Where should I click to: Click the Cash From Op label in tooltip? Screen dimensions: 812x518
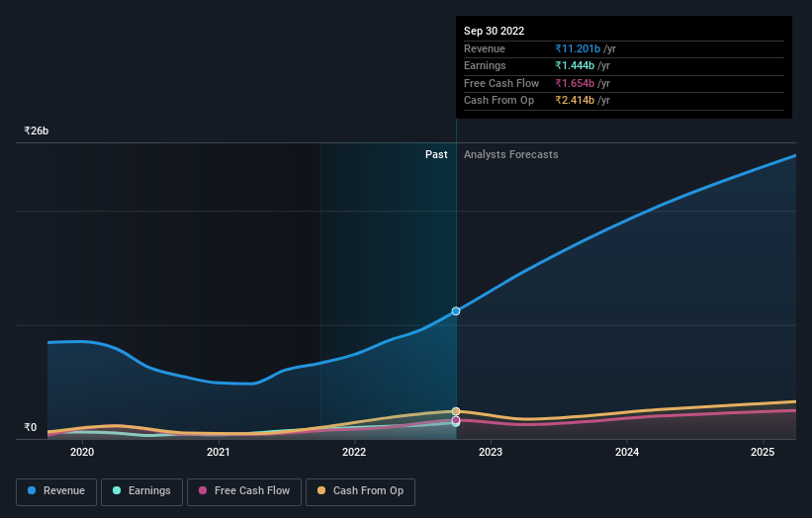pyautogui.click(x=498, y=101)
